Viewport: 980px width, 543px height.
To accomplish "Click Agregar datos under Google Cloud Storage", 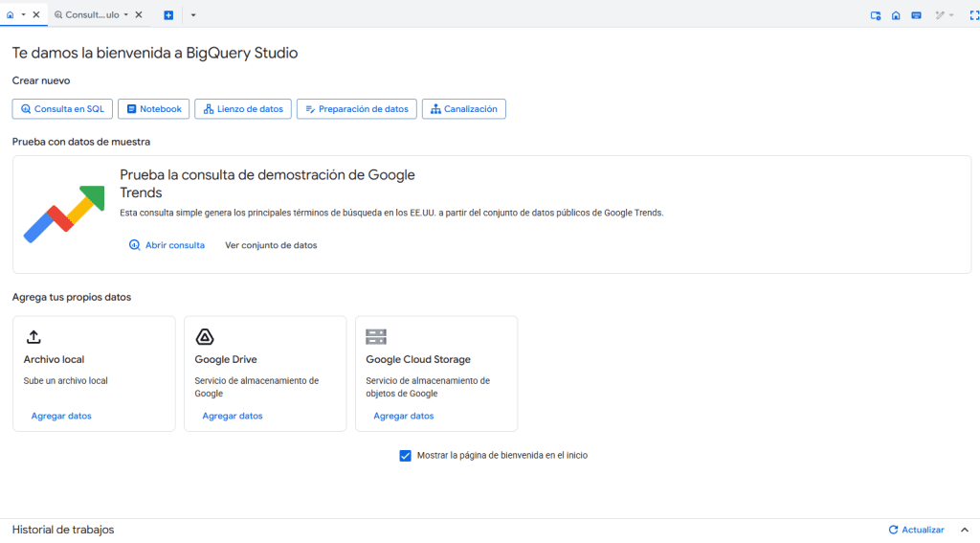I will [404, 416].
